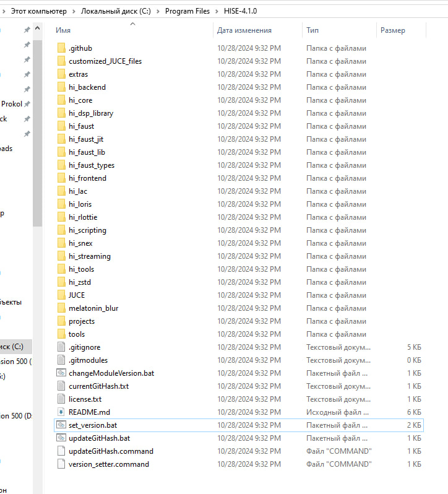Click the navigation pane scrollbar thumb
Screen dimensions: 448x494
pyautogui.click(x=38, y=133)
